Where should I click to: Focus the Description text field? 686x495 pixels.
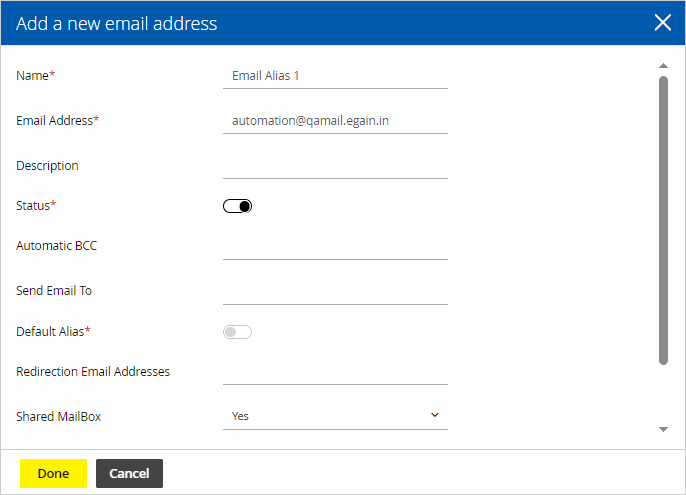coord(335,166)
